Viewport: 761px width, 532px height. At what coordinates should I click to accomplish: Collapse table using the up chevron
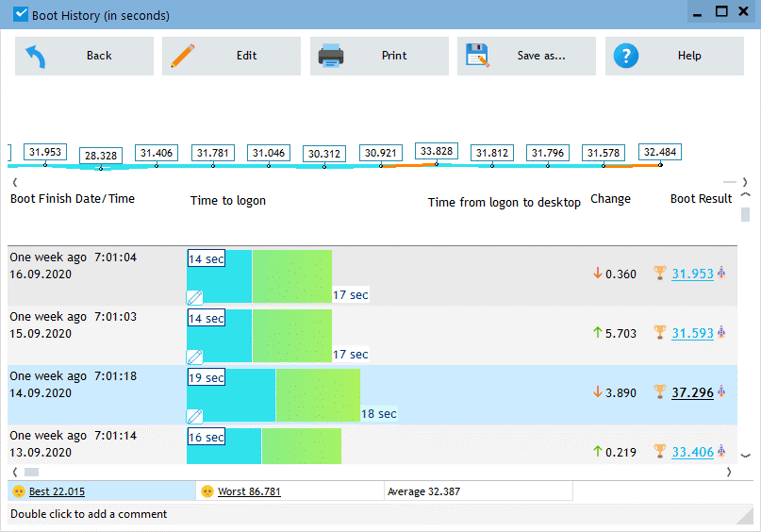tap(746, 194)
